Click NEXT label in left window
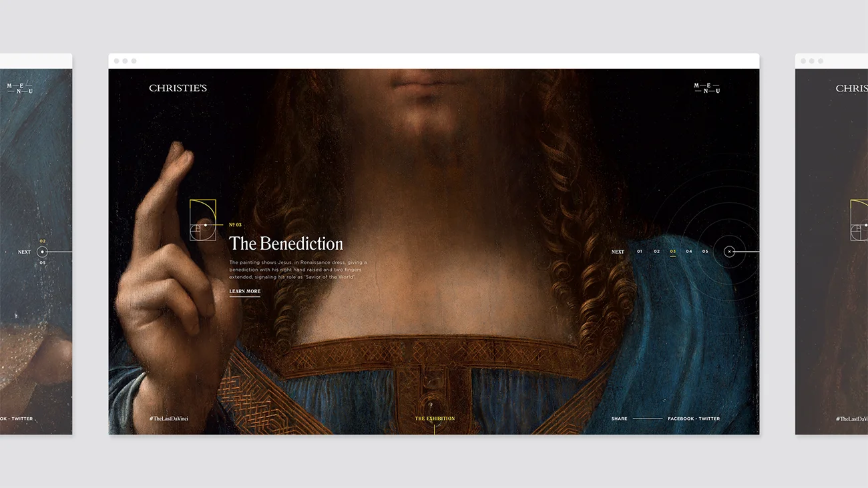Image resolution: width=868 pixels, height=488 pixels. (24, 252)
